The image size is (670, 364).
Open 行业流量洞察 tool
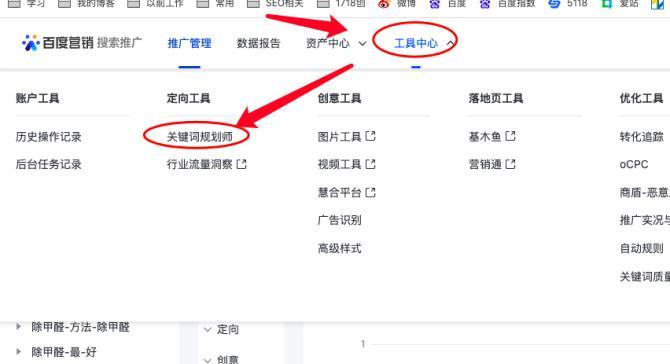click(x=200, y=164)
